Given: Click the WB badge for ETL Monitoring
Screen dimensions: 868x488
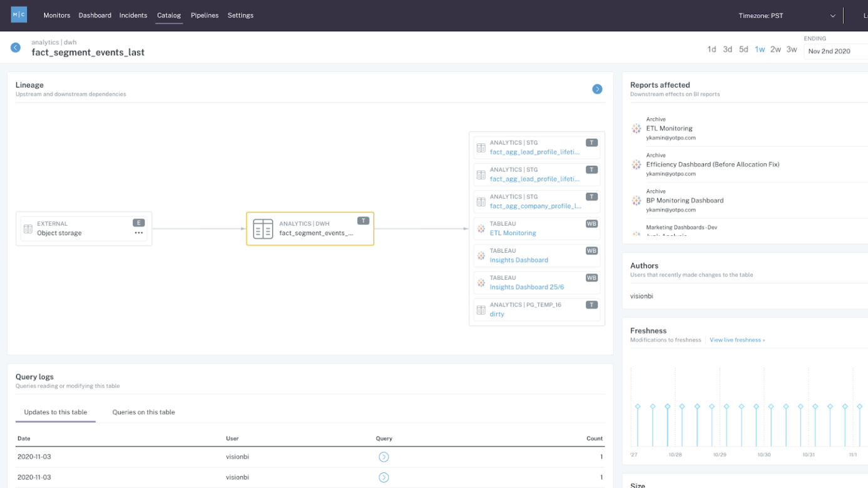Looking at the screenshot, I should pyautogui.click(x=591, y=224).
